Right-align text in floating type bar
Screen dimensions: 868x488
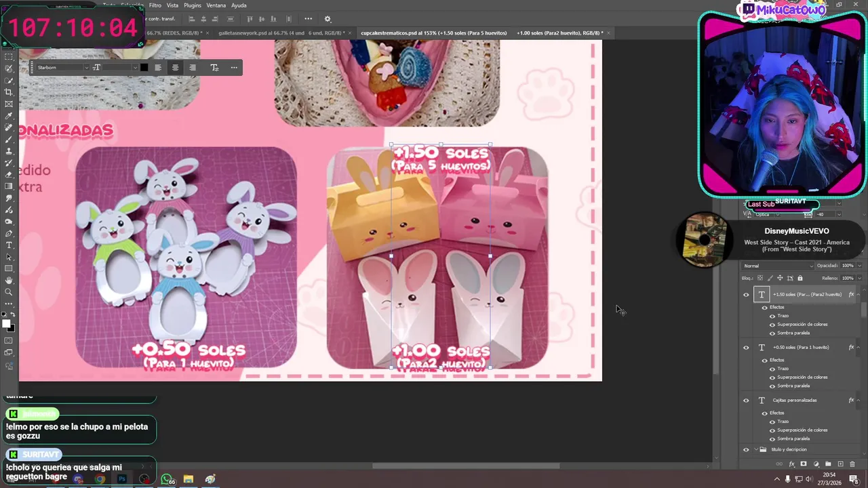pos(193,67)
